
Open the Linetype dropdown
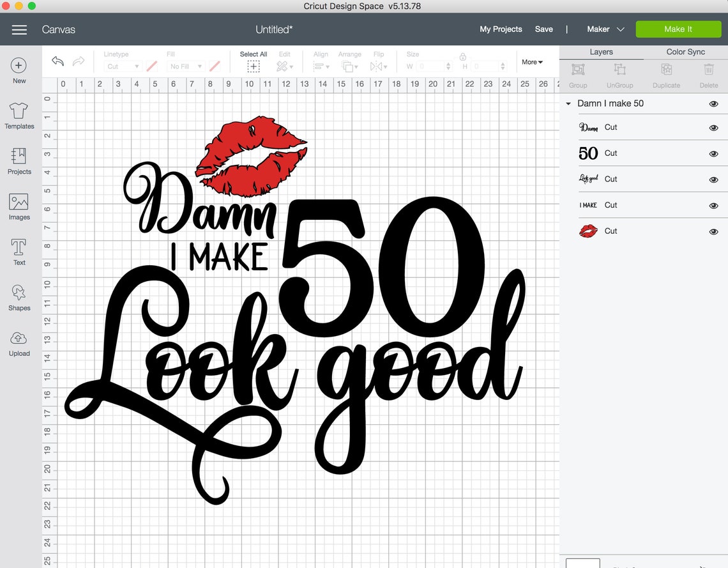point(123,66)
